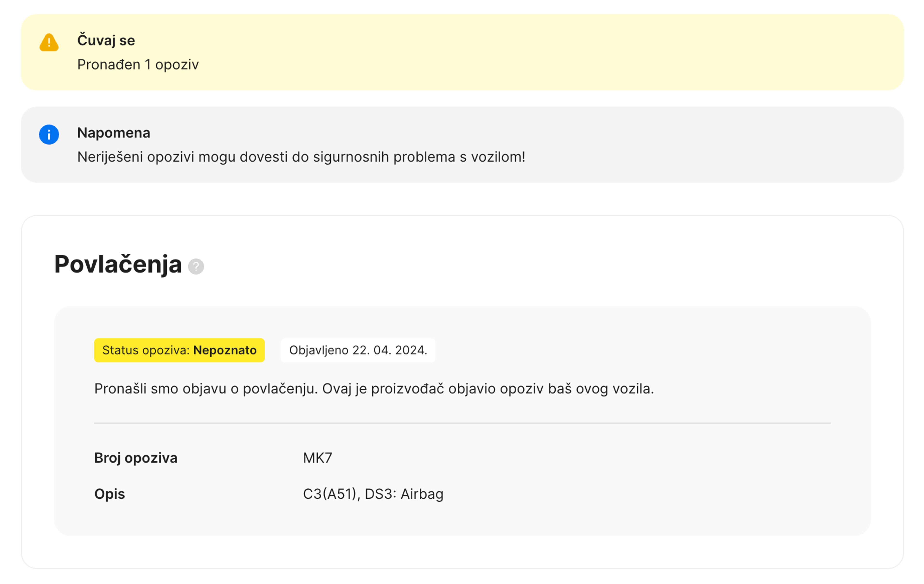
Task: Select the recall number value MK7
Action: point(317,458)
